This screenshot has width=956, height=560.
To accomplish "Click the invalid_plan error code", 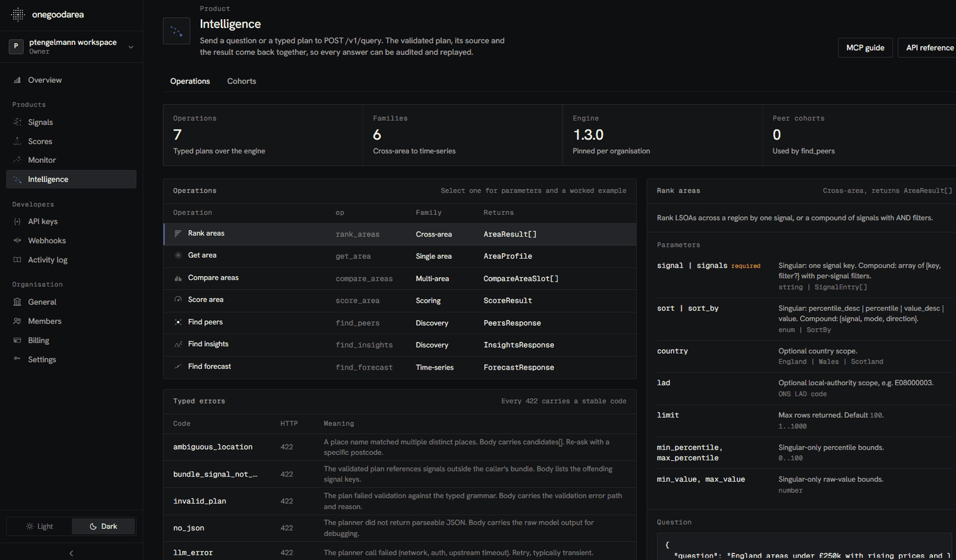I will (200, 501).
